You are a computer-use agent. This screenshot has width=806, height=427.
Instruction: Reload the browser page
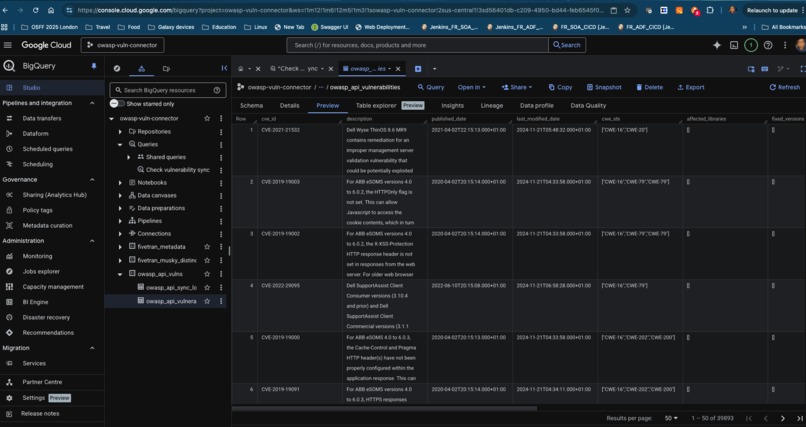coord(35,10)
